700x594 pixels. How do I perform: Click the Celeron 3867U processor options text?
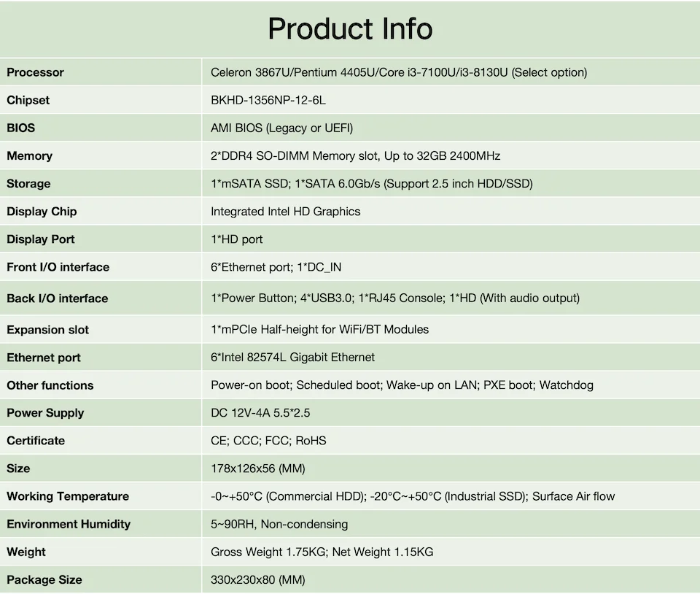[x=398, y=72]
